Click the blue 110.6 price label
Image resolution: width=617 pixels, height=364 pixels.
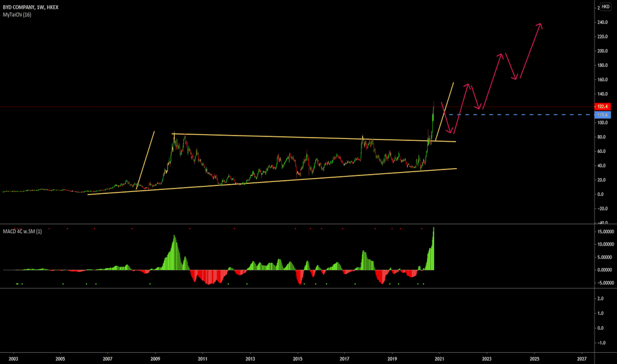[602, 115]
